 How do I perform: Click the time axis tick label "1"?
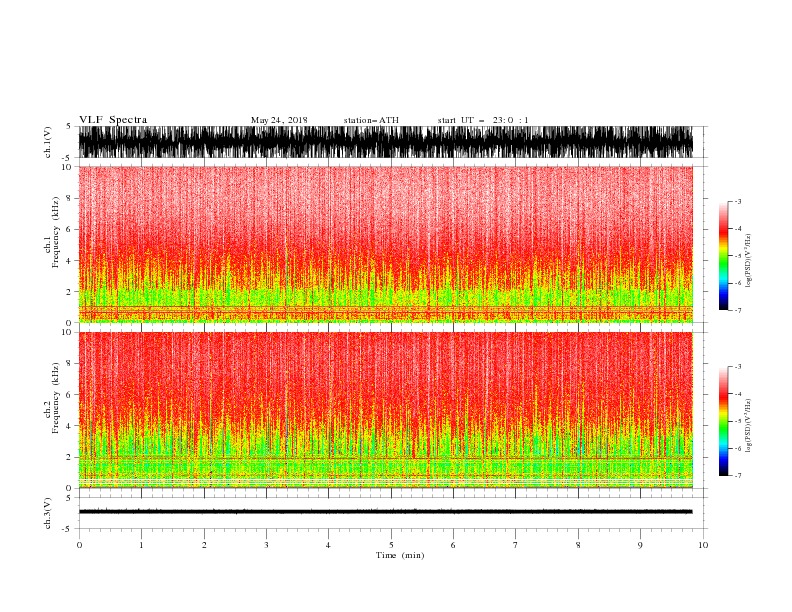pos(141,545)
